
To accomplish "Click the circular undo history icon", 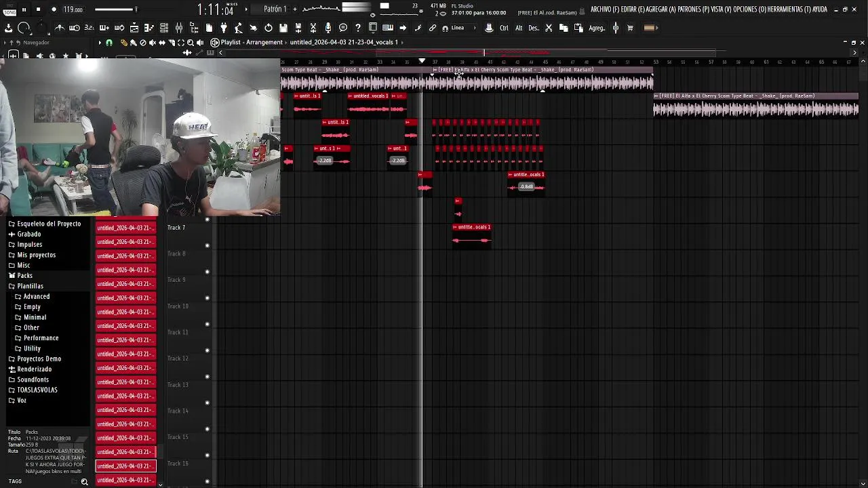I will click(269, 28).
